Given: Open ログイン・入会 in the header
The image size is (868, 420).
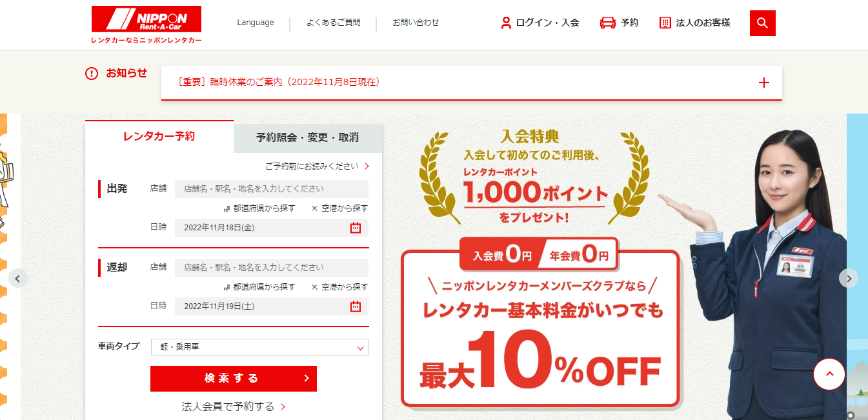Looking at the screenshot, I should pyautogui.click(x=540, y=23).
